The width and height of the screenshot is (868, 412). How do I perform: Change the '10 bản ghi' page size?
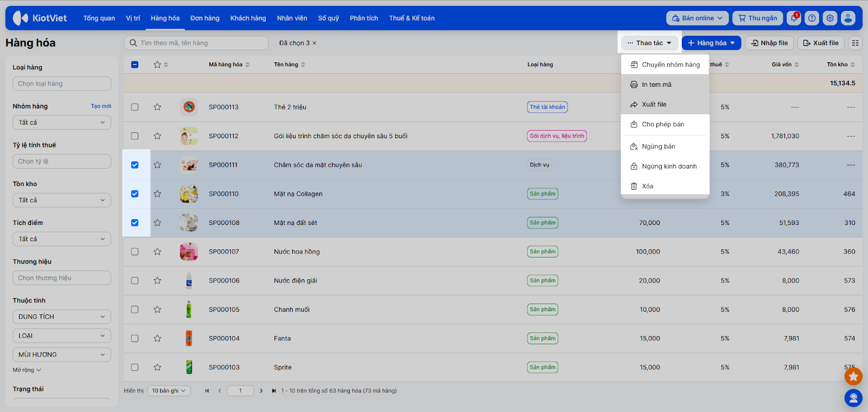[x=169, y=391]
